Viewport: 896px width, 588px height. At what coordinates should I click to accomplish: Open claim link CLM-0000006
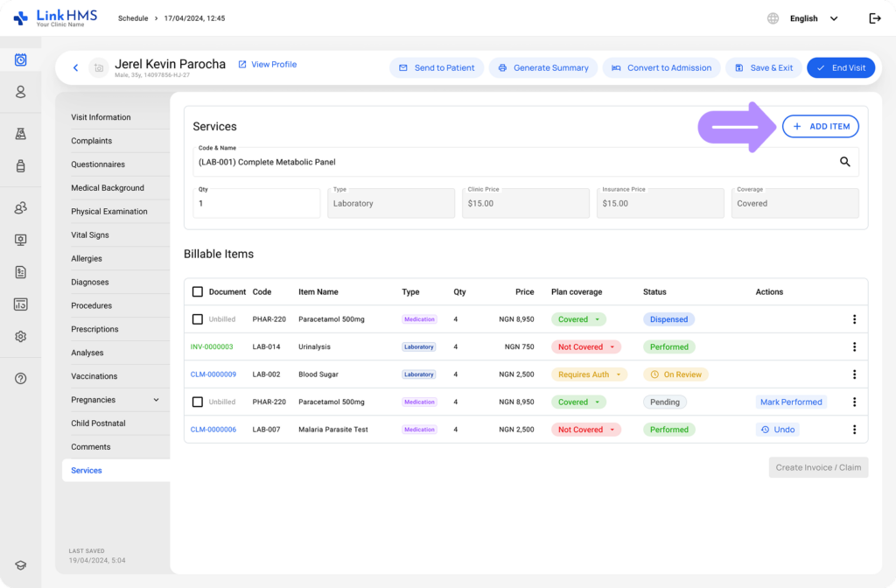point(213,430)
